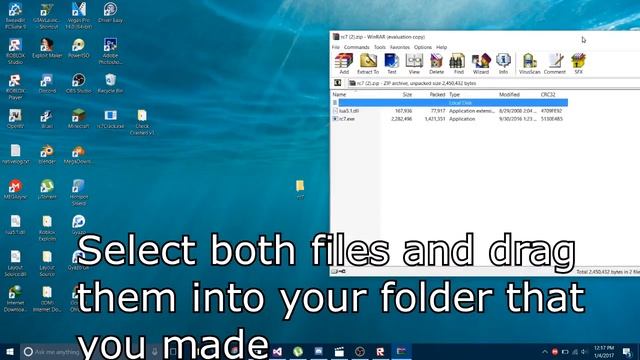The height and width of the screenshot is (360, 640).
Task: Select the rc7.exe file row
Action: click(449, 119)
